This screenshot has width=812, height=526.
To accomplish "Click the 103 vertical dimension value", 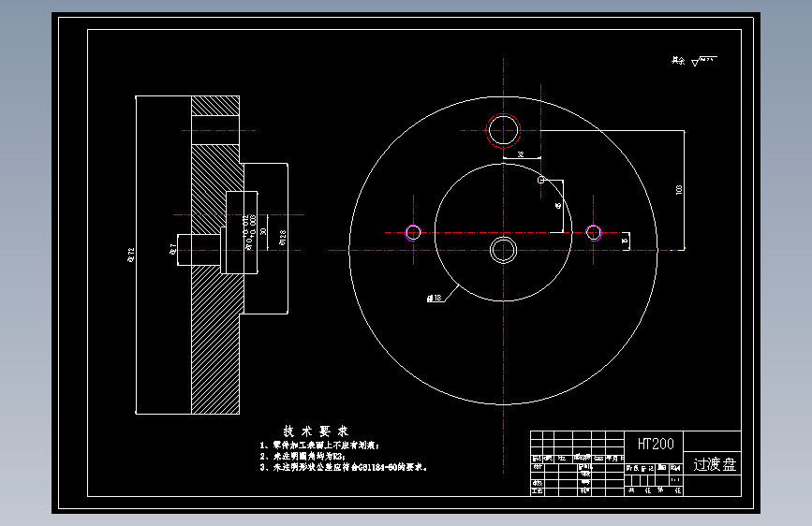I will click(x=679, y=189).
